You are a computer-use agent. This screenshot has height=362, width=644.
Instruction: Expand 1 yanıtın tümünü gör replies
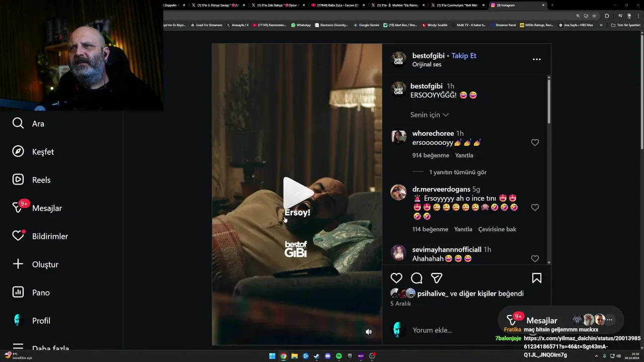(458, 172)
